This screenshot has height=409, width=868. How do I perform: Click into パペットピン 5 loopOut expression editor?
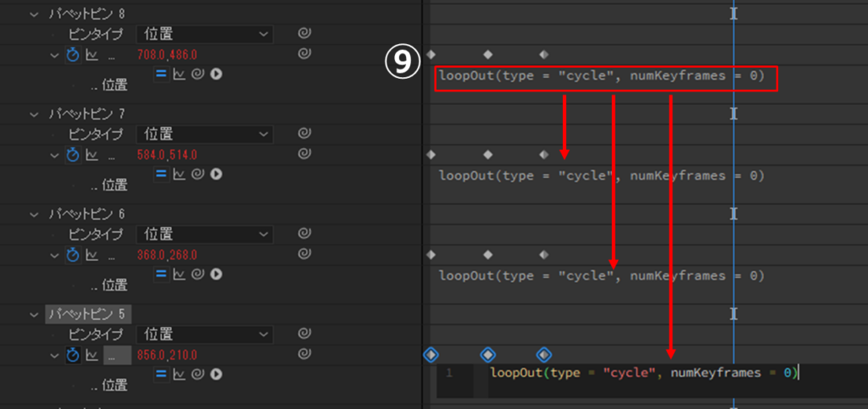click(x=644, y=373)
